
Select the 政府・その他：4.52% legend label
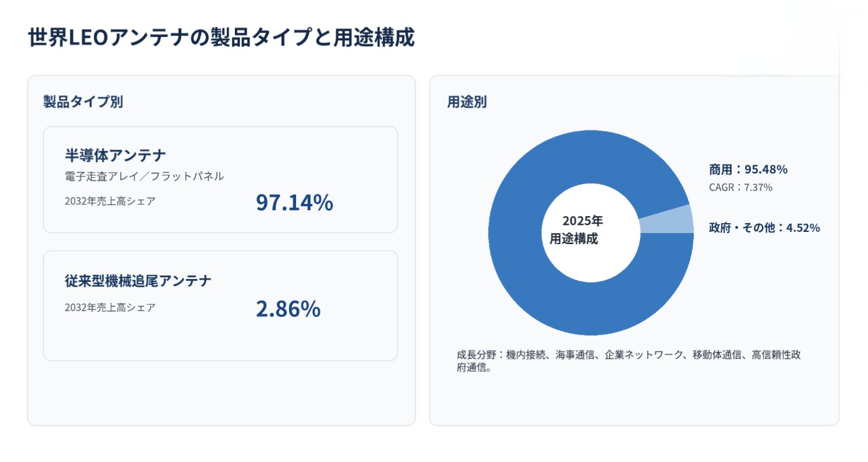pyautogui.click(x=764, y=228)
